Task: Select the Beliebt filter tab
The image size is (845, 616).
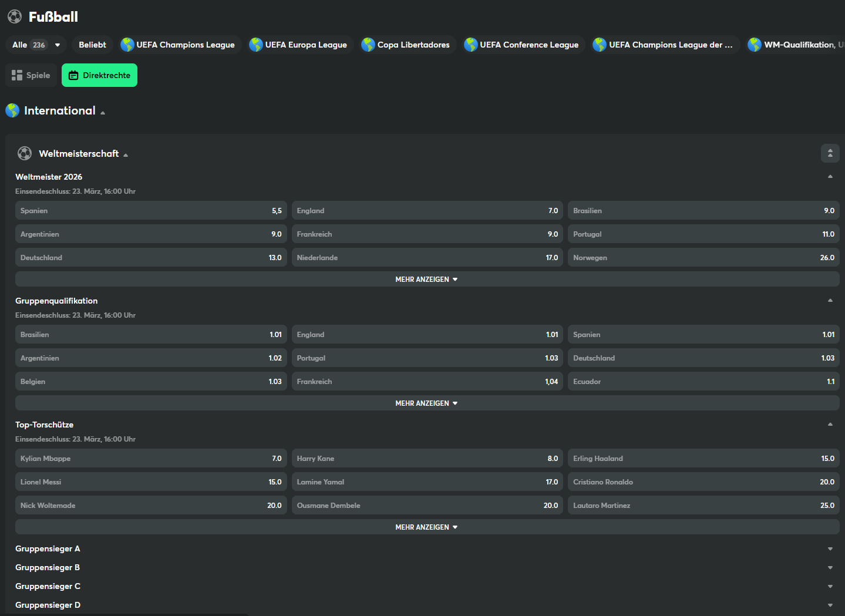Action: point(92,45)
